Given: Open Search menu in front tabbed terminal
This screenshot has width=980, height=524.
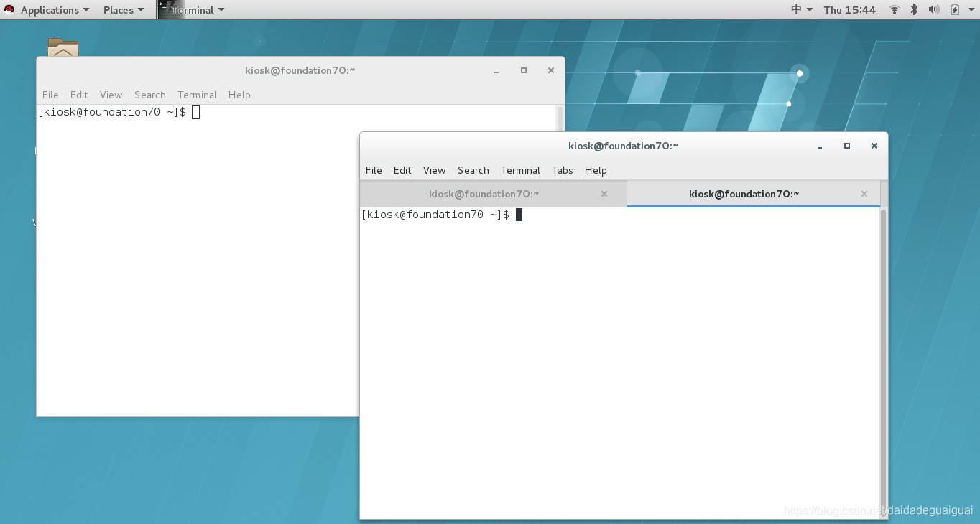Looking at the screenshot, I should pyautogui.click(x=473, y=170).
